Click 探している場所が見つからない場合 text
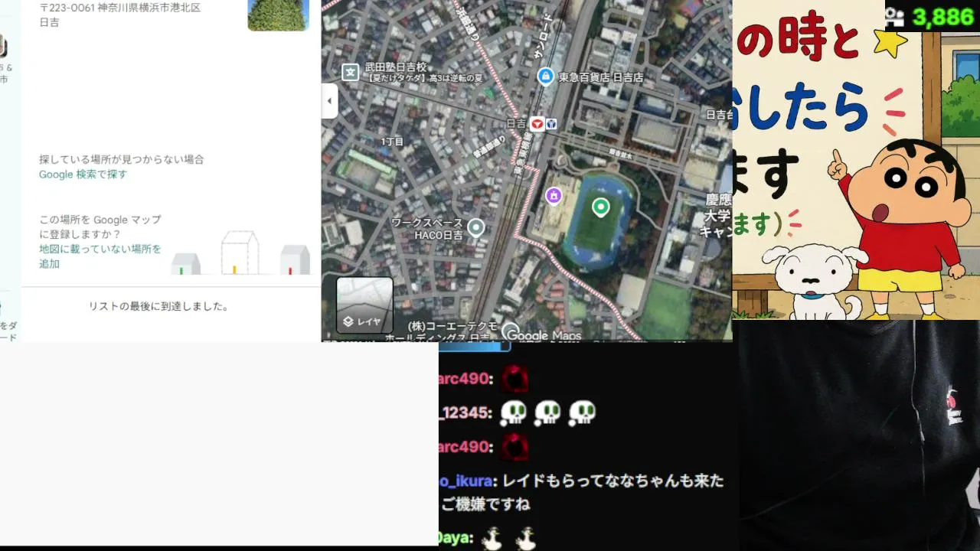980x551 pixels. point(122,159)
